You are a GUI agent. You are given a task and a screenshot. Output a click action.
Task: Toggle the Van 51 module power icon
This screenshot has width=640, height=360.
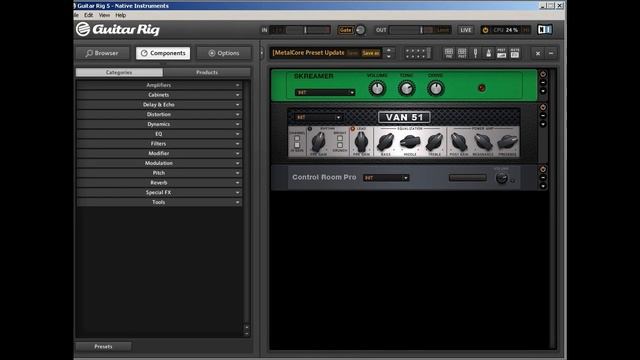click(x=543, y=107)
